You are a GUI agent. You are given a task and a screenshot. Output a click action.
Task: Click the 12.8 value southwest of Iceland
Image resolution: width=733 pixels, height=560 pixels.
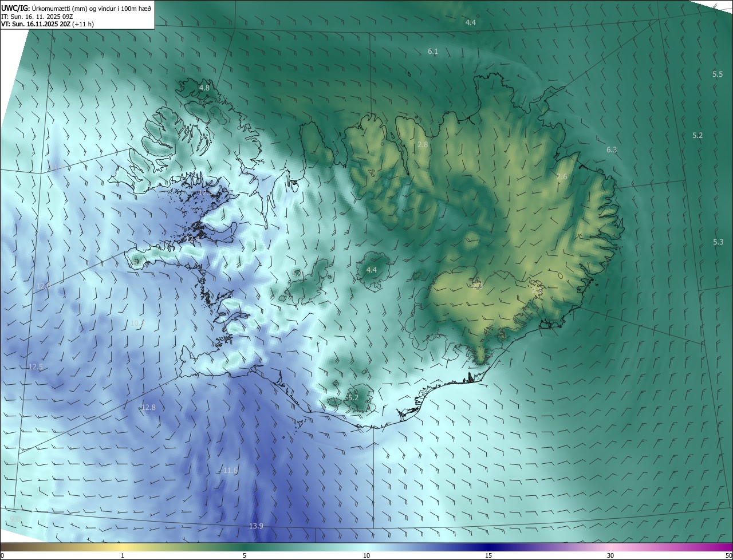coord(148,408)
